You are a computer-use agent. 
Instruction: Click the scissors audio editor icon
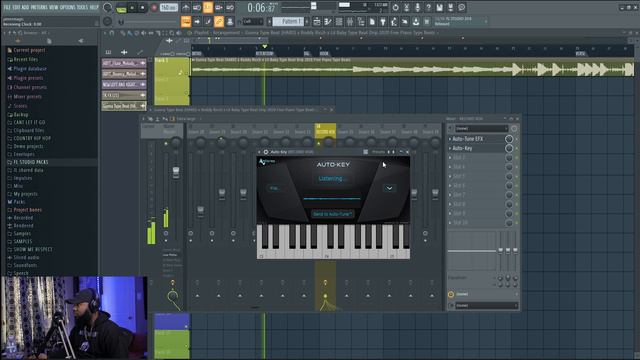click(407, 7)
